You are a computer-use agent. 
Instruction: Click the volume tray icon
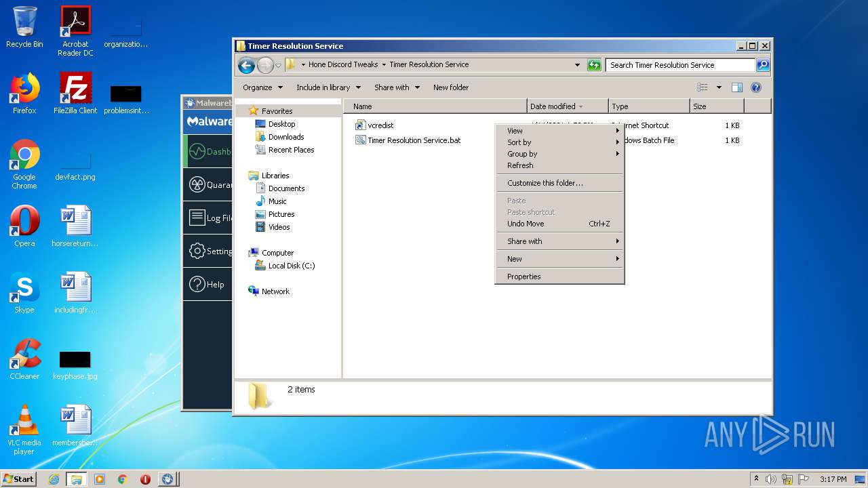coord(771,479)
